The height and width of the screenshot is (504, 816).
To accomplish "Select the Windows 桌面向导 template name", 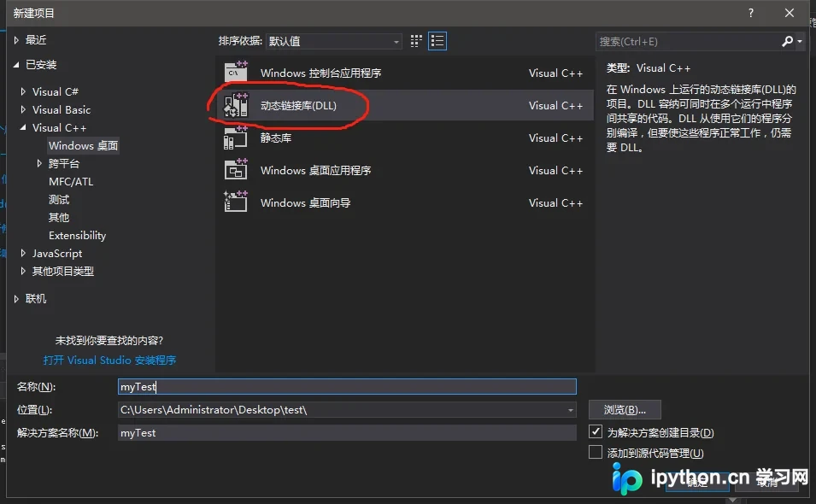I will (306, 202).
